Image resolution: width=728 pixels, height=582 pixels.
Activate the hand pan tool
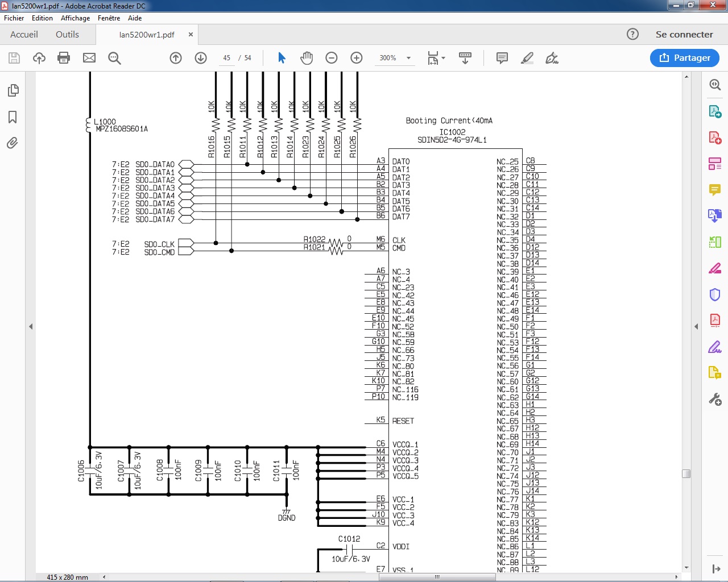pos(307,58)
